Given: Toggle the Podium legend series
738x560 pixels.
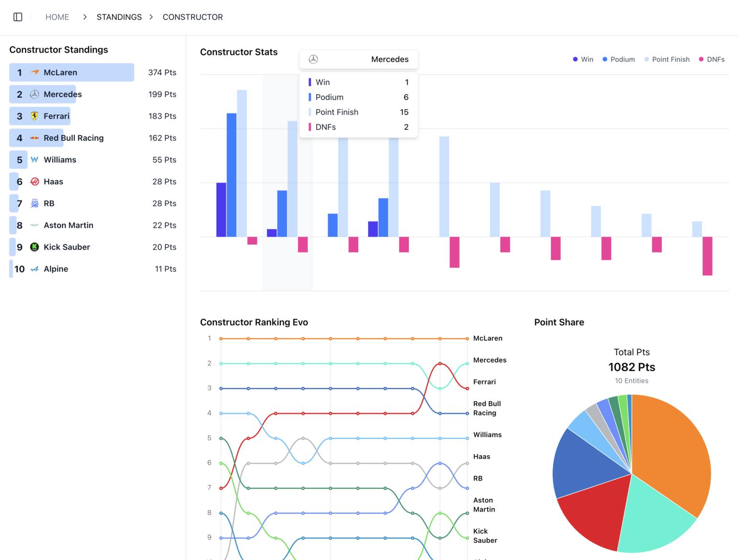Looking at the screenshot, I should tap(618, 59).
